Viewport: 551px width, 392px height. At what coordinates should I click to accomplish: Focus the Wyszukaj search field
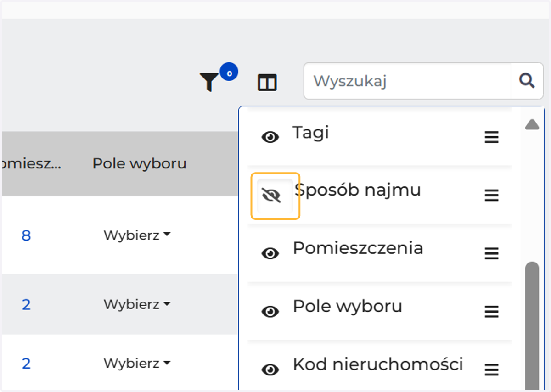(x=408, y=81)
